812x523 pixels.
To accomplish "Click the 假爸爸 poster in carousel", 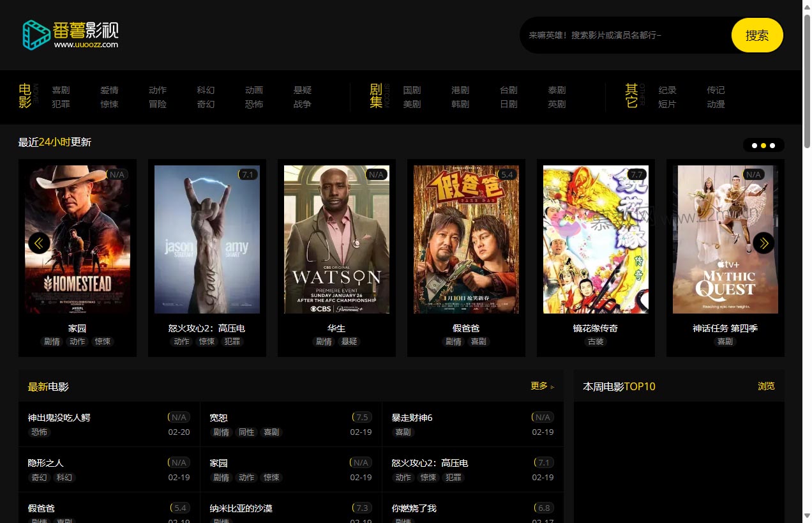I will 466,239.
